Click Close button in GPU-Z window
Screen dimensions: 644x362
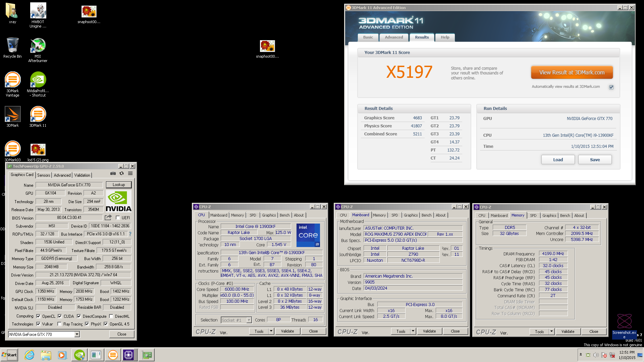122,334
